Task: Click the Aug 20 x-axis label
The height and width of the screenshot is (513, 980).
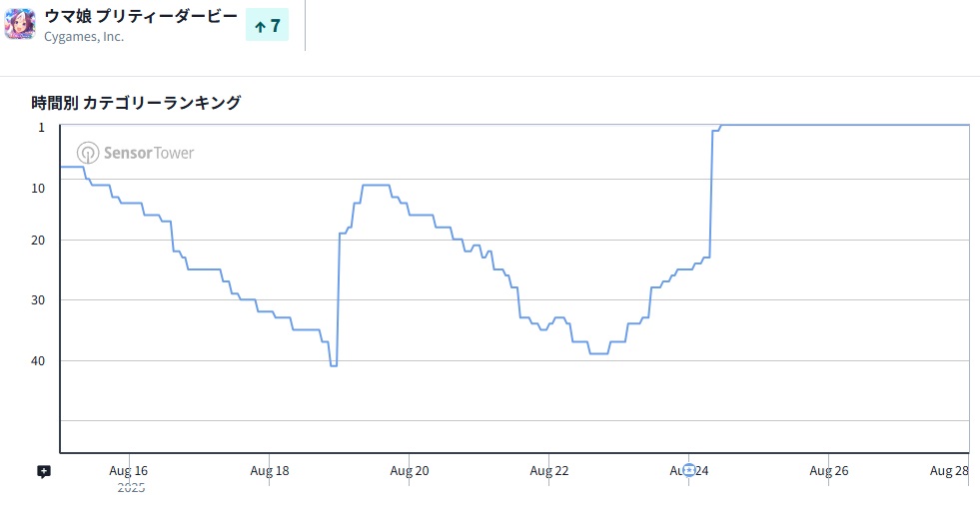Action: click(410, 470)
